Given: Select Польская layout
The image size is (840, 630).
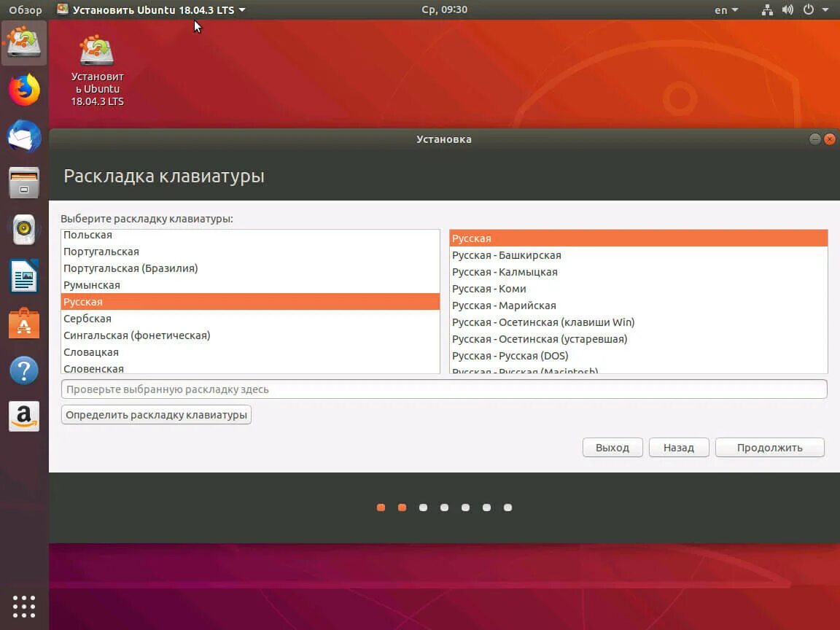Looking at the screenshot, I should (250, 235).
